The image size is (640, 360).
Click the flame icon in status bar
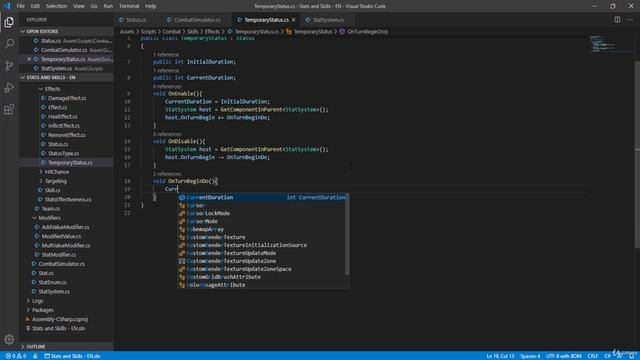[x=35, y=356]
